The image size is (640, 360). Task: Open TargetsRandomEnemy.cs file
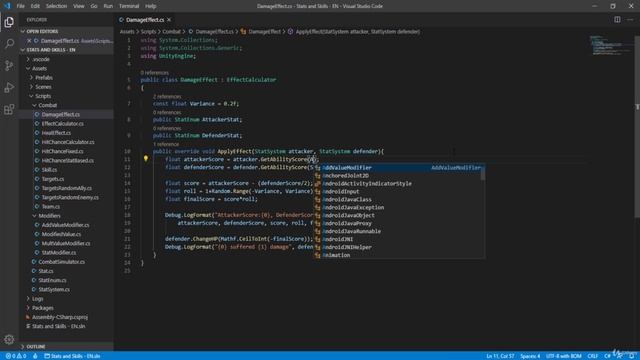click(x=70, y=197)
